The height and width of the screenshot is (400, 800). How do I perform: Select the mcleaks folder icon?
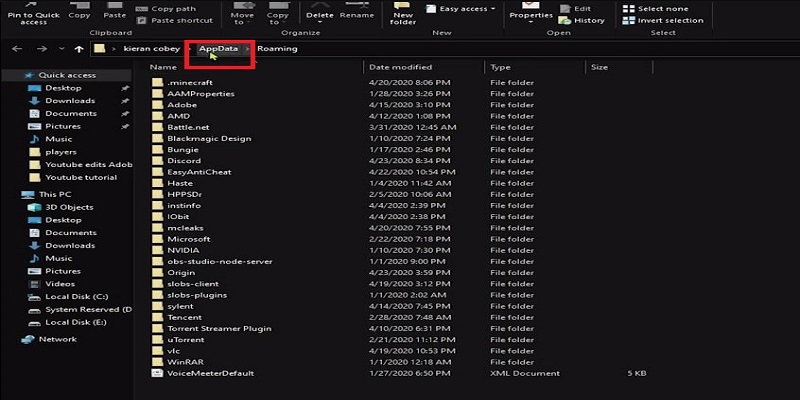tap(157, 228)
